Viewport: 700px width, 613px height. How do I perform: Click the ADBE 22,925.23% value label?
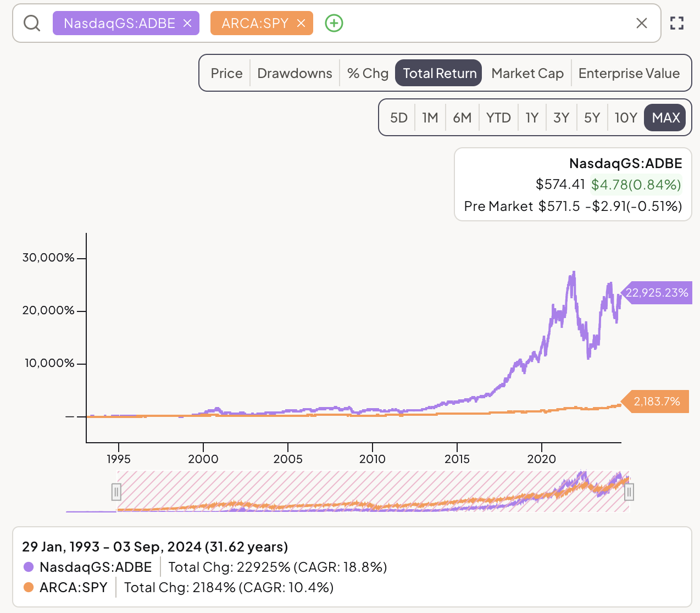pyautogui.click(x=656, y=292)
